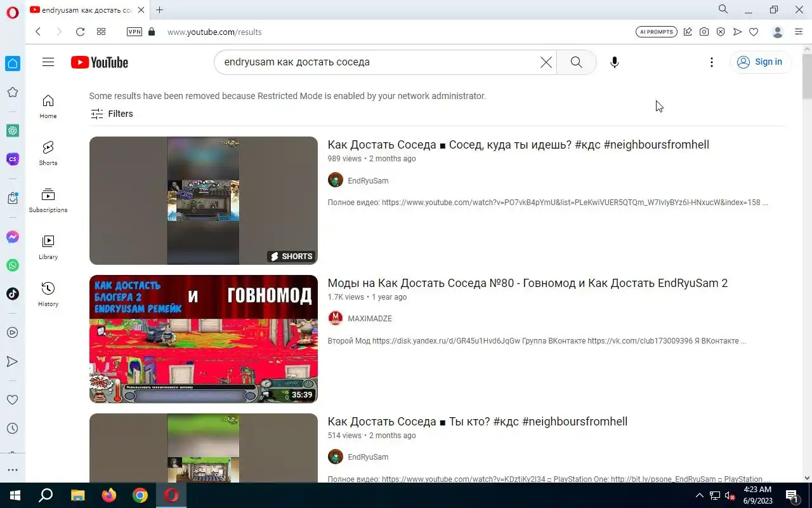The height and width of the screenshot is (508, 812).
Task: Expand the search Filters
Action: (112, 114)
